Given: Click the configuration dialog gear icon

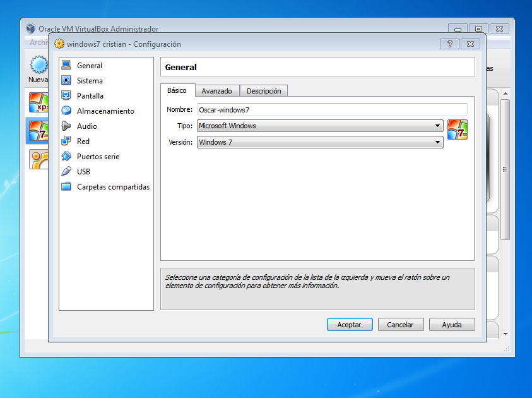Looking at the screenshot, I should point(59,44).
